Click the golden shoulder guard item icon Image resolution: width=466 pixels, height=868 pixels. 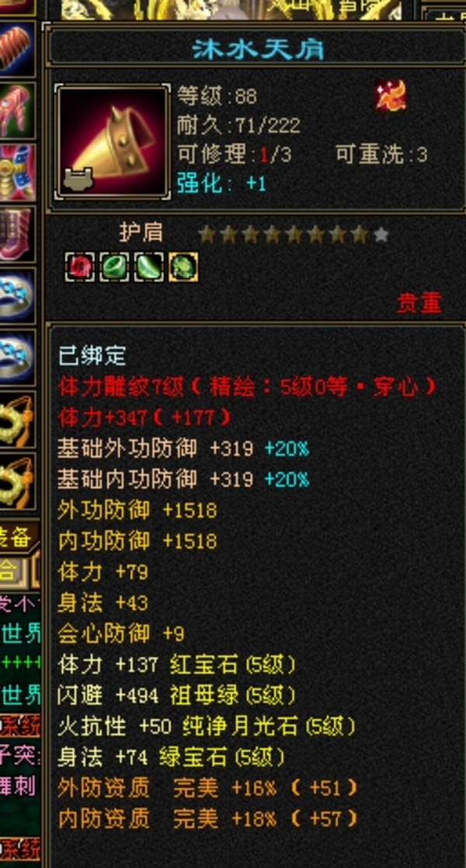pos(113,141)
